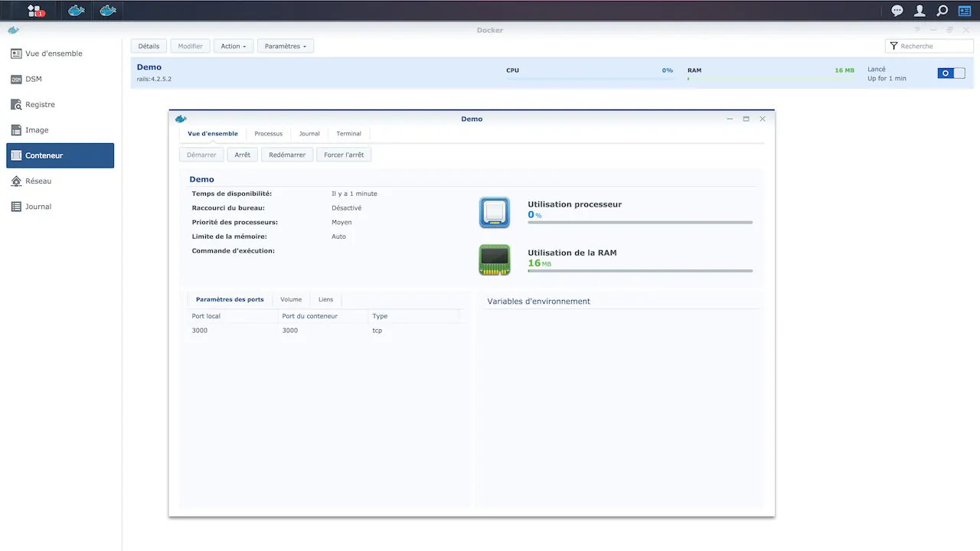This screenshot has height=551, width=980.
Task: Open the Journal sidebar section
Action: (60, 207)
